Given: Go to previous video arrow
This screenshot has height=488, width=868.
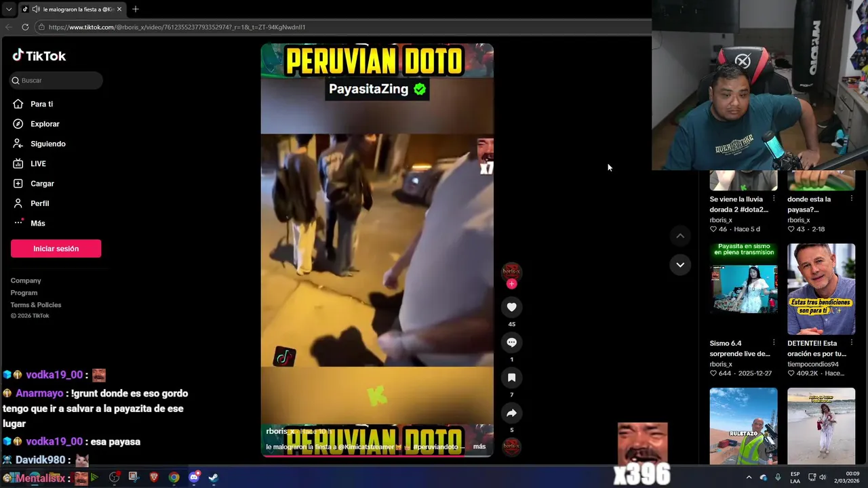Looking at the screenshot, I should tap(680, 236).
